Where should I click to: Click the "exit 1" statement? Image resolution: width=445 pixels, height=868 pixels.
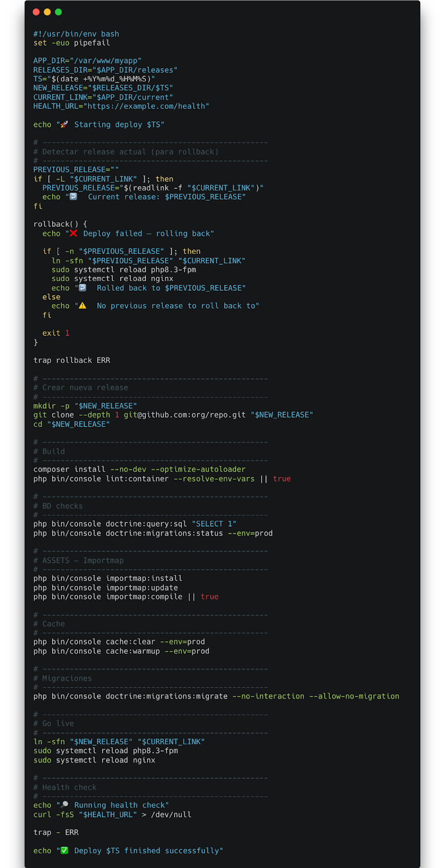(56, 333)
